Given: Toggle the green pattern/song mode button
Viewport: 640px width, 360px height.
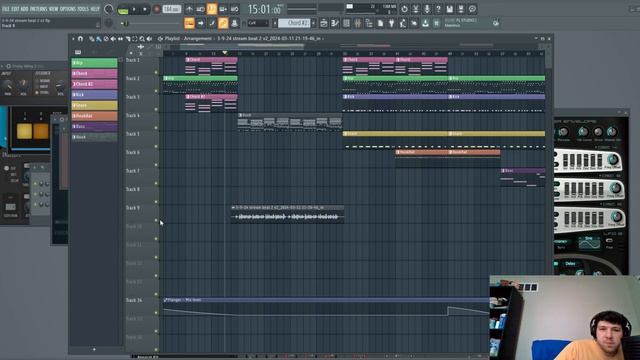Looking at the screenshot, I should point(123,9).
